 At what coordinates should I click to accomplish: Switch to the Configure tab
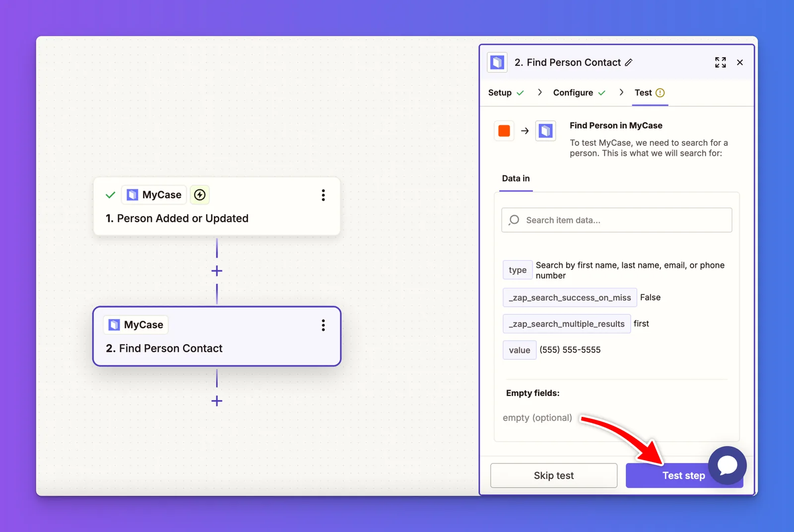[x=579, y=93]
